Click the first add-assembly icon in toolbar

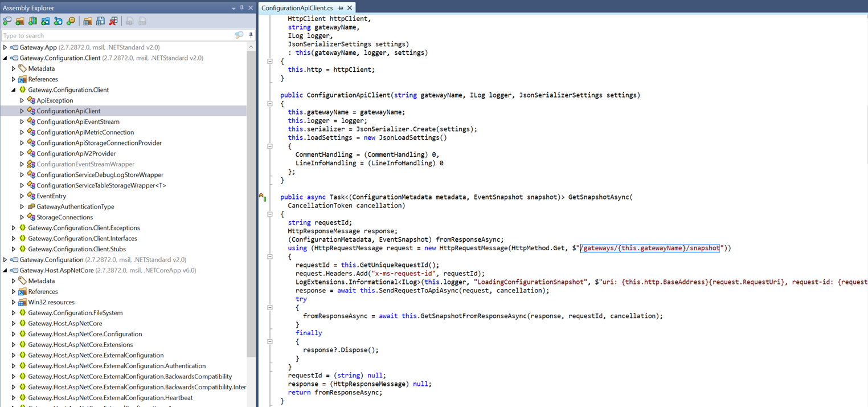[x=7, y=21]
